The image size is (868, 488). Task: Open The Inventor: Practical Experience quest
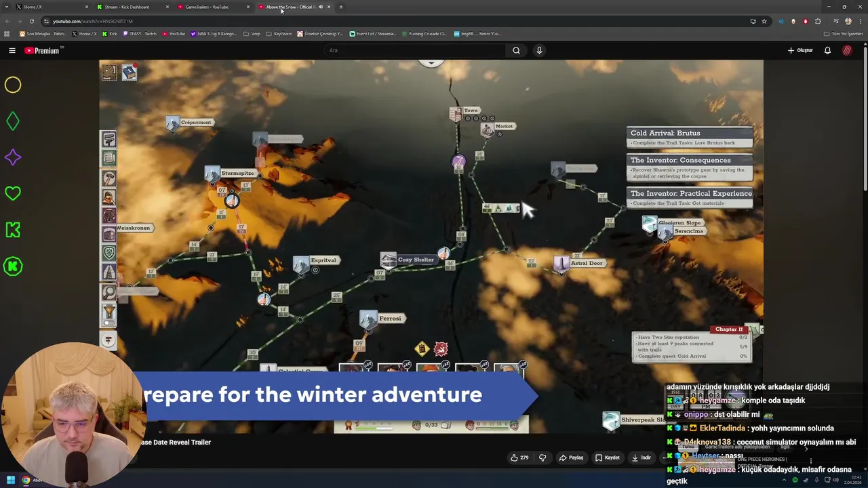pyautogui.click(x=690, y=198)
